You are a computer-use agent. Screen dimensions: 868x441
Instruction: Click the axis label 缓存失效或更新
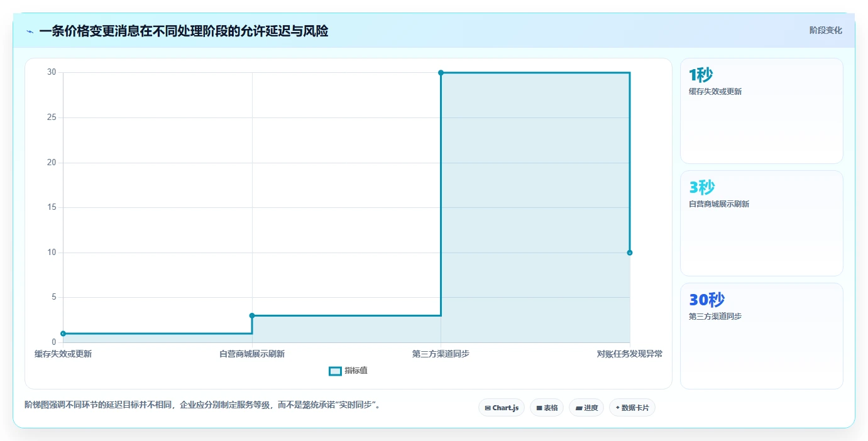point(63,354)
